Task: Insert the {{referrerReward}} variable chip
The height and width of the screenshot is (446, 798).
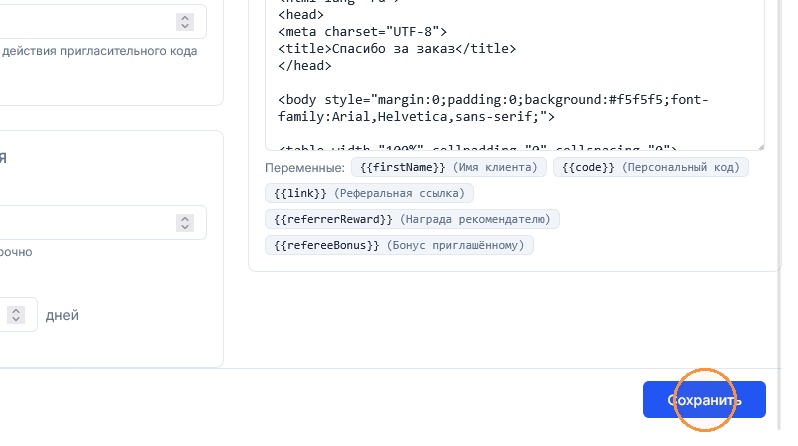Action: (x=412, y=219)
